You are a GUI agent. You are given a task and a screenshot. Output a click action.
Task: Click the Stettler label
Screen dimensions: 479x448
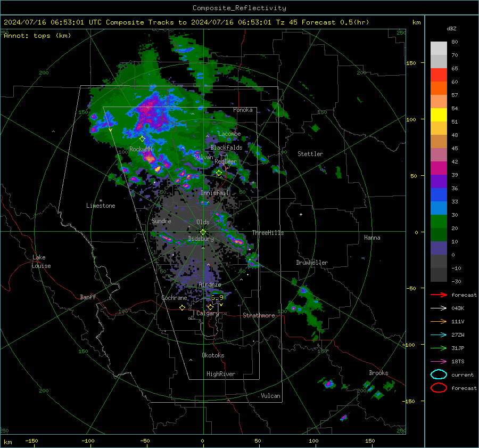(310, 154)
